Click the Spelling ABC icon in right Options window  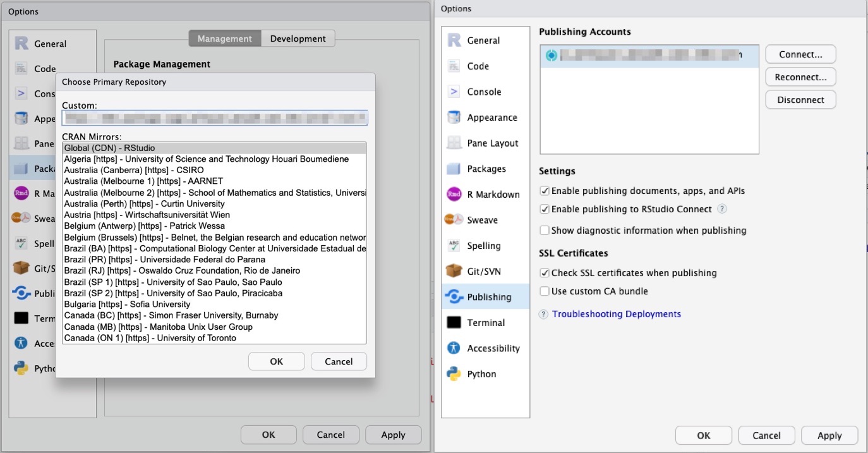click(454, 246)
